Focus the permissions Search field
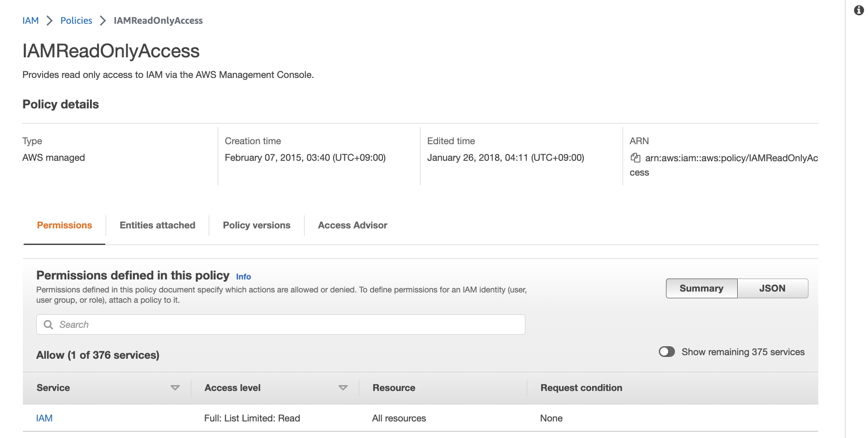This screenshot has height=438, width=868. (280, 325)
